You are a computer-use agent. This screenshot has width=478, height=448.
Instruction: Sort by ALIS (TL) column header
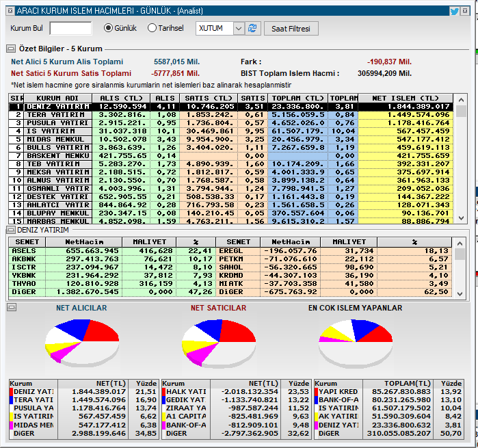point(121,98)
